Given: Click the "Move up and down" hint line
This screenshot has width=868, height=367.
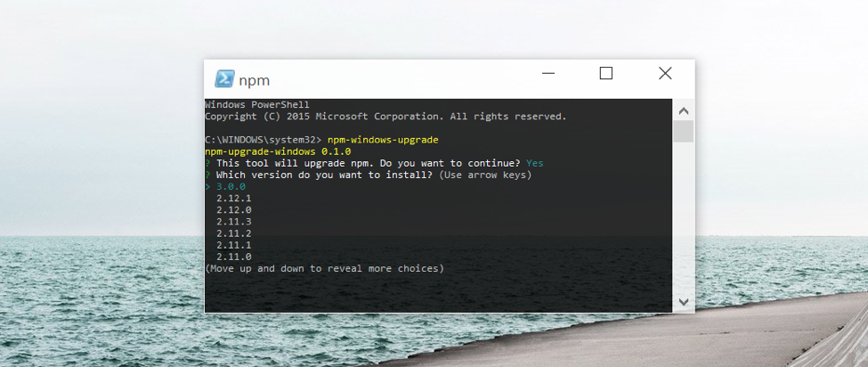Looking at the screenshot, I should coord(324,268).
